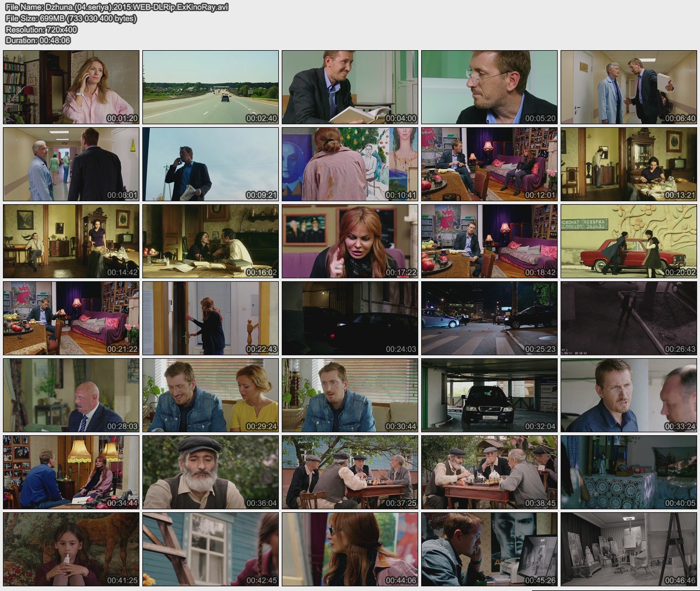Click the thumbnail timestamped 00:01:20
700x591 pixels.
[71, 87]
